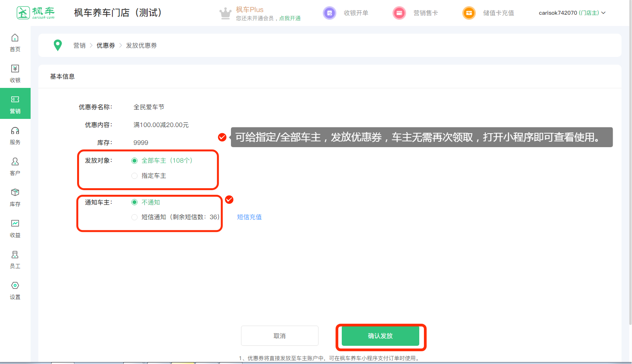Open the 收益 earnings chart icon
Image resolution: width=632 pixels, height=364 pixels.
15,224
